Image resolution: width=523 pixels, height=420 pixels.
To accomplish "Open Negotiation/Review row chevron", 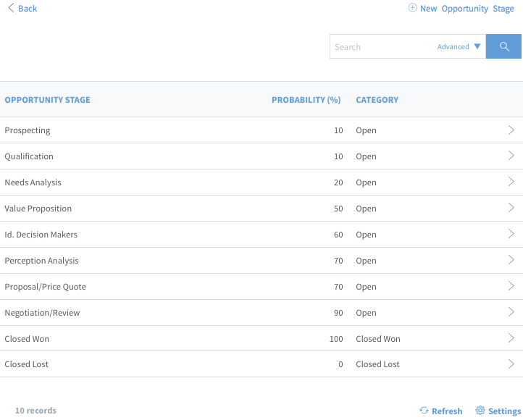I will [511, 312].
